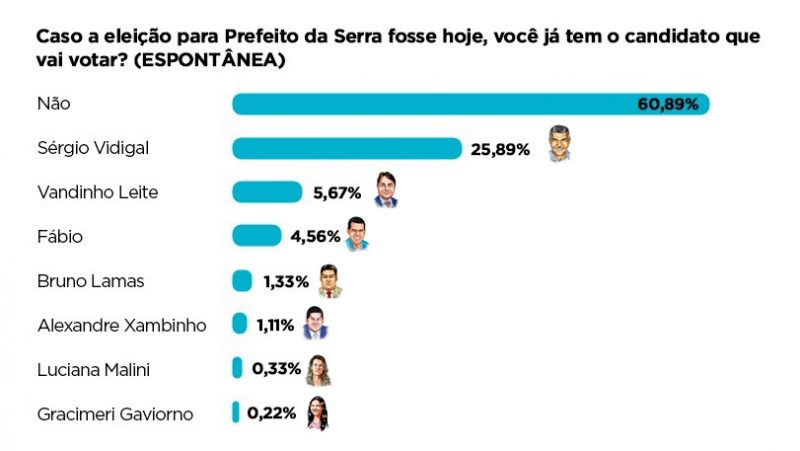This screenshot has height=451, width=800.
Task: Click Sérgio Vidigal's caricature portrait
Action: (x=559, y=144)
